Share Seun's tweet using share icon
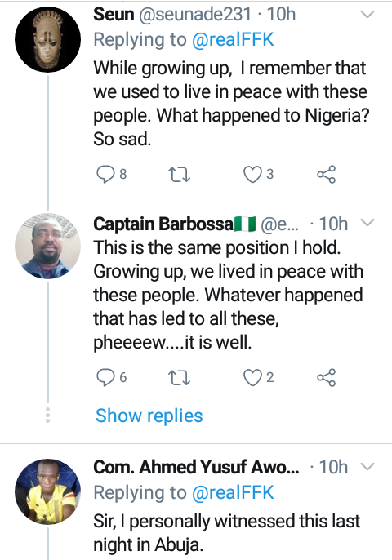 [x=327, y=175]
